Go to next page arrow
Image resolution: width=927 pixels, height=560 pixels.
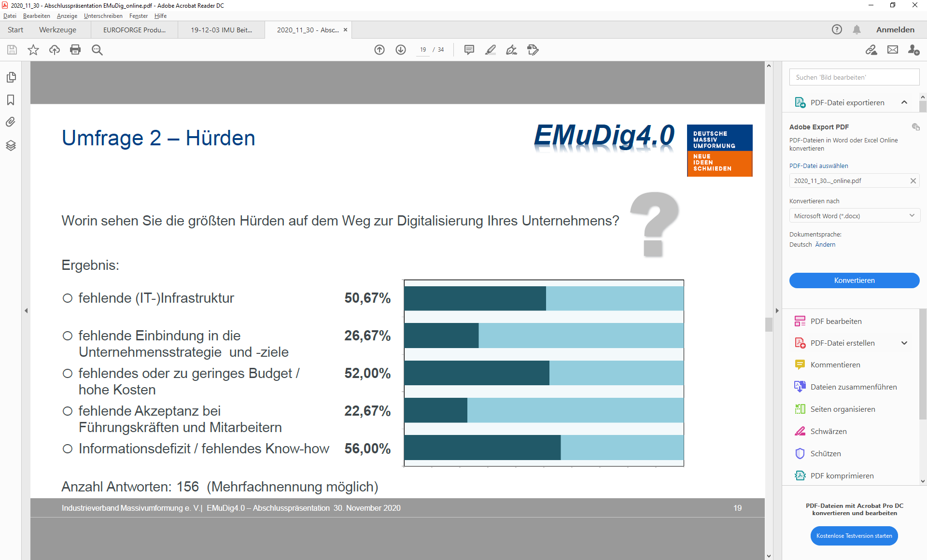[401, 50]
